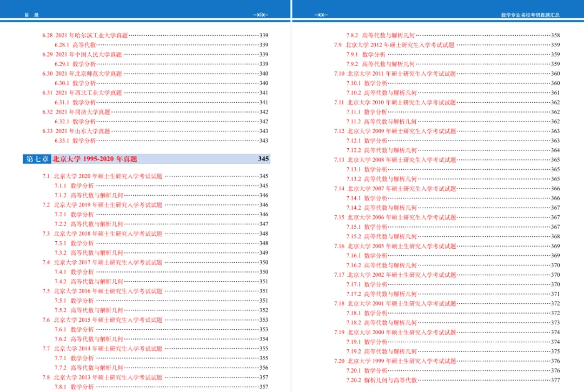Open 7.18 北京大学 2001 年 exam entry
The width and height of the screenshot is (584, 392).
(447, 304)
